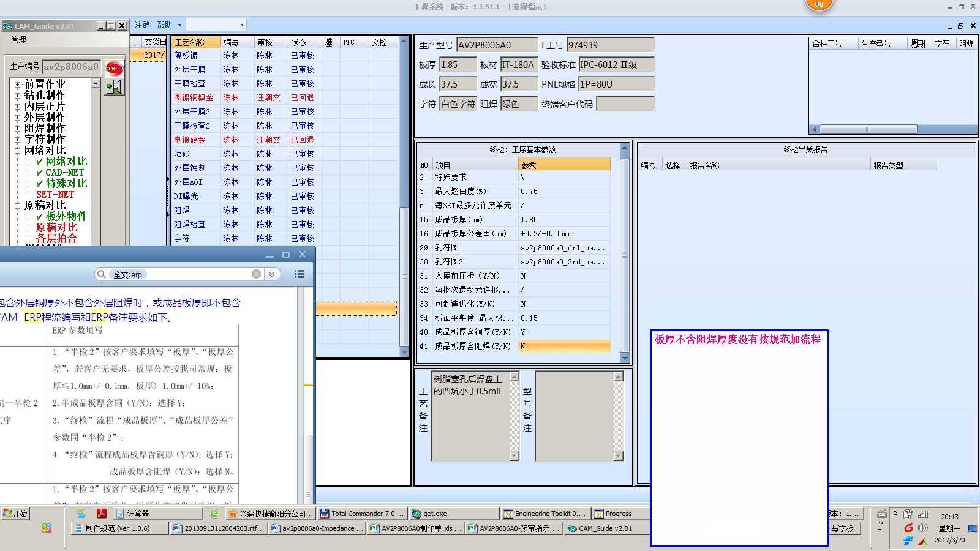Screen dimensions: 980x551
Task: Expand the 外层制作 tree node
Action: point(18,118)
